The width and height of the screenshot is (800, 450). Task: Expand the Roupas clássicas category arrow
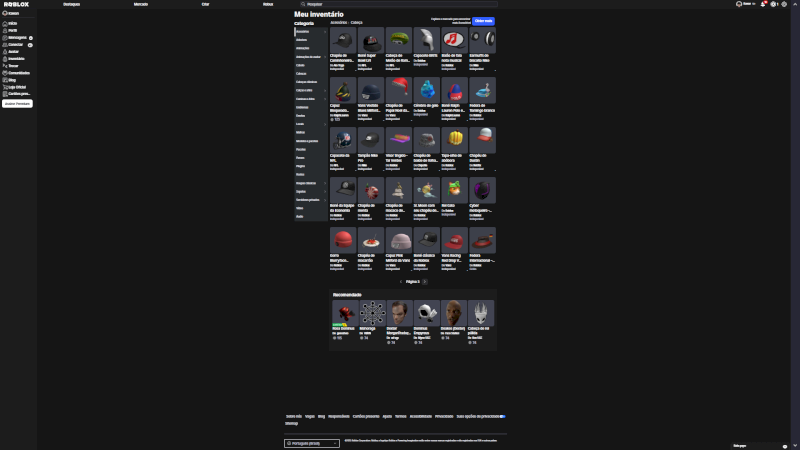coord(324,183)
